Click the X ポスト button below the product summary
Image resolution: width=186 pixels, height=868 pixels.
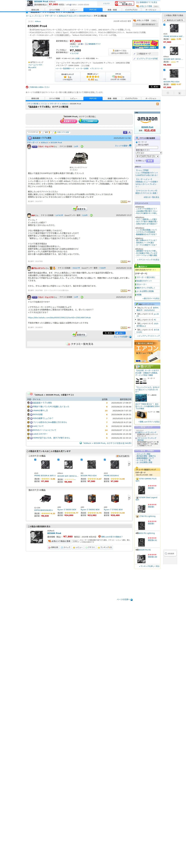click(154, 87)
